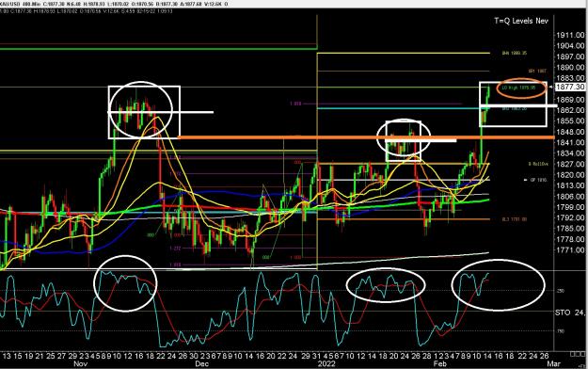This screenshot has height=369, width=588.
Task: Click the 250 level label in stochastic panel
Action: pyautogui.click(x=560, y=291)
